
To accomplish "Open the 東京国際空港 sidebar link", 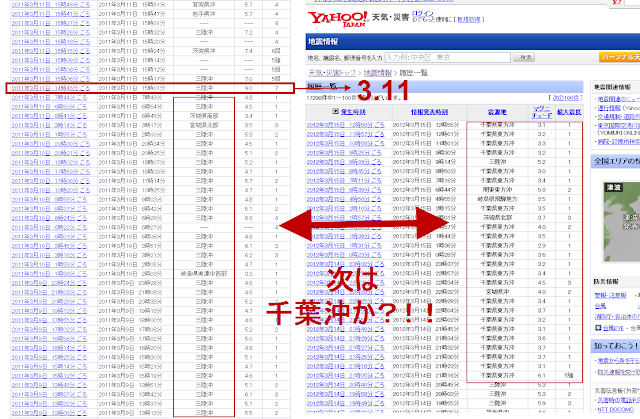I will 619,125.
